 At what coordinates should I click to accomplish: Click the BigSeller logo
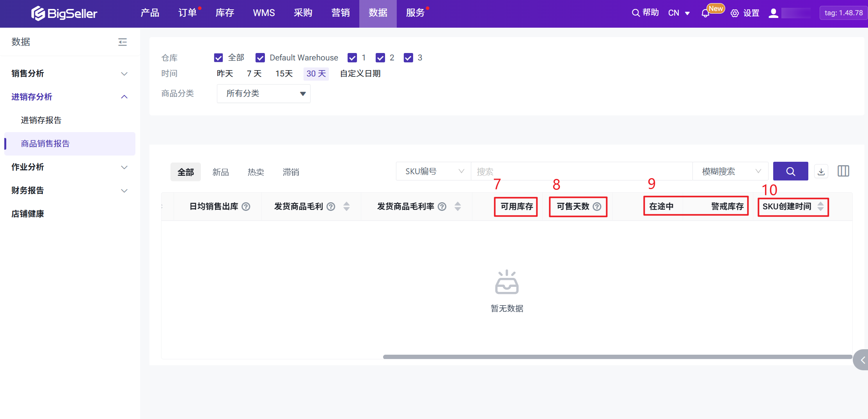click(x=64, y=14)
